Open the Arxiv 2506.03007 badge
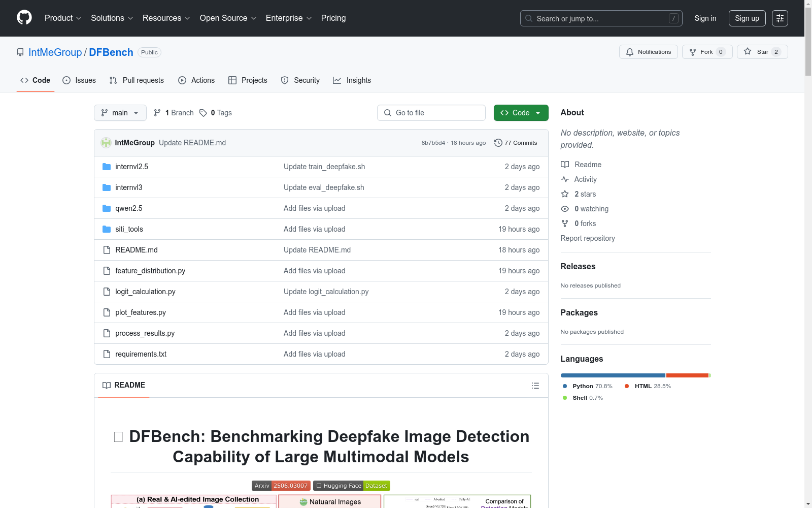Viewport: 812px width, 508px height. click(281, 486)
